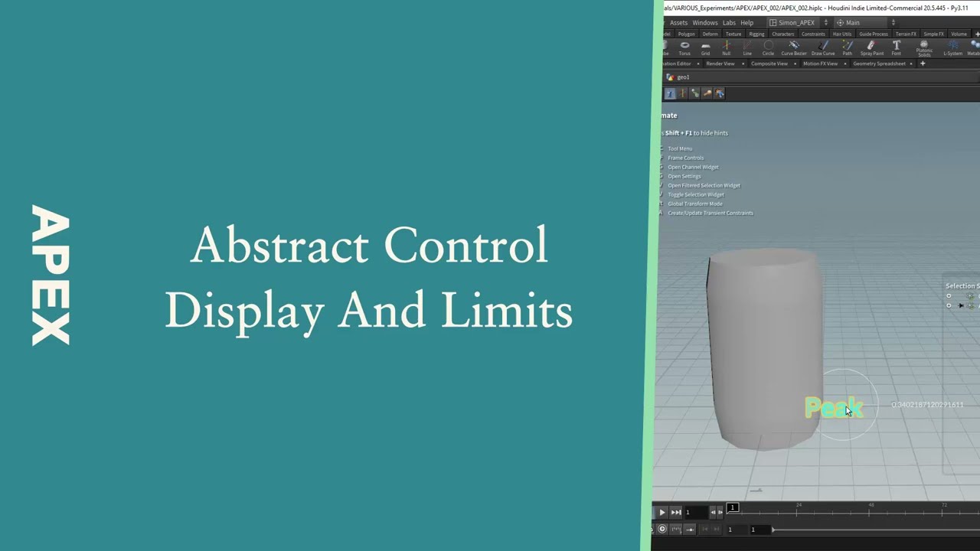Click the fourth viewport toolbar icon
The height and width of the screenshot is (551, 980).
point(707,93)
